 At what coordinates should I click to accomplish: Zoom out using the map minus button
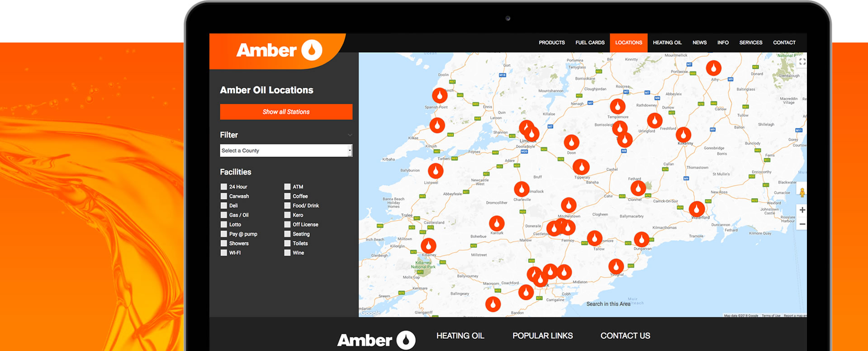tap(802, 224)
